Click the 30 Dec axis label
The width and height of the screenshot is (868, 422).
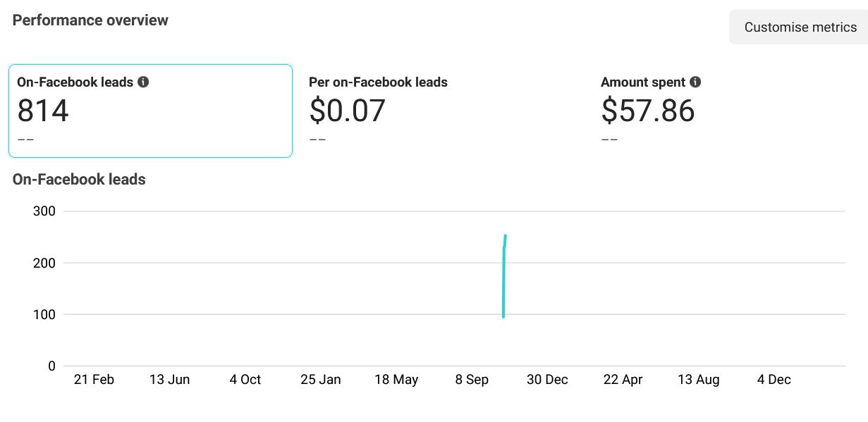pos(547,380)
